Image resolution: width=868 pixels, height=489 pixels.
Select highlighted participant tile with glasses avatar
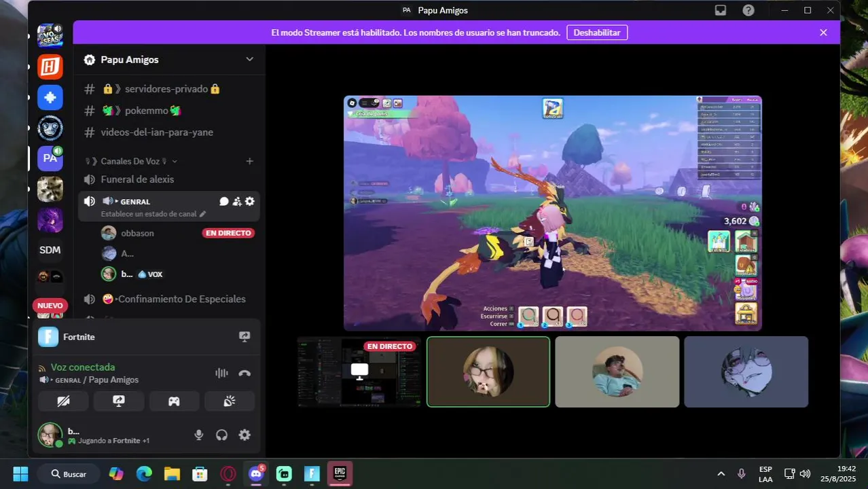coord(488,372)
